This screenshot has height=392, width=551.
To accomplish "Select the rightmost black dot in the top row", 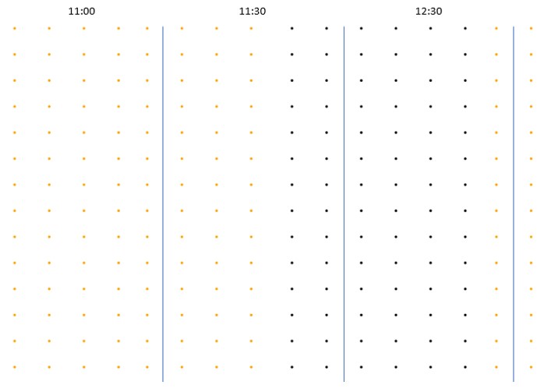I will pos(465,29).
